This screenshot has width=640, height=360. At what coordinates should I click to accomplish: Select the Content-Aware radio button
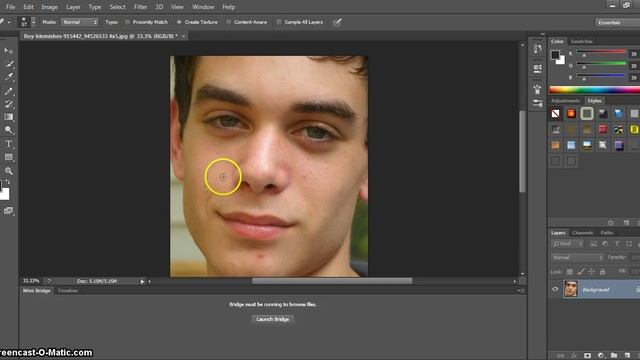[229, 22]
